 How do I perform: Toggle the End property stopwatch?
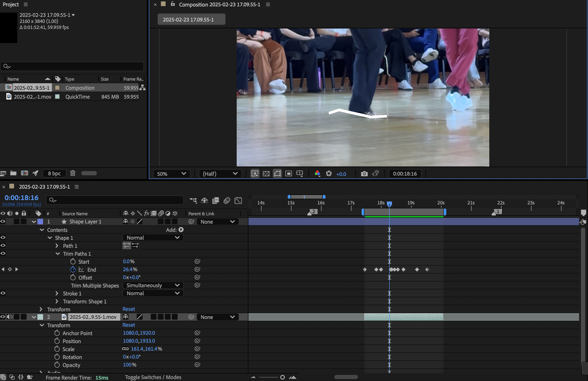[73, 270]
